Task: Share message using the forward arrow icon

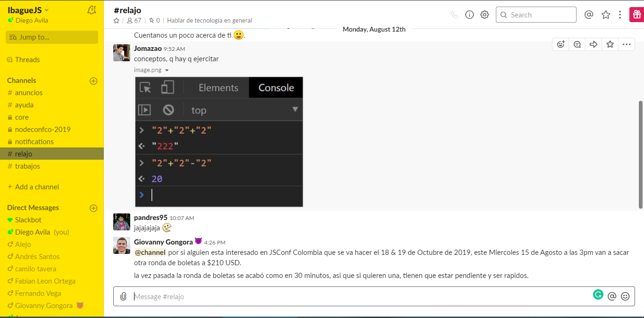Action: pos(594,44)
